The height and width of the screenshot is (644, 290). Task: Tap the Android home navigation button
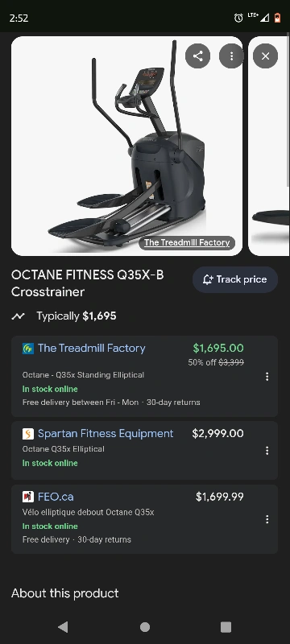144,627
